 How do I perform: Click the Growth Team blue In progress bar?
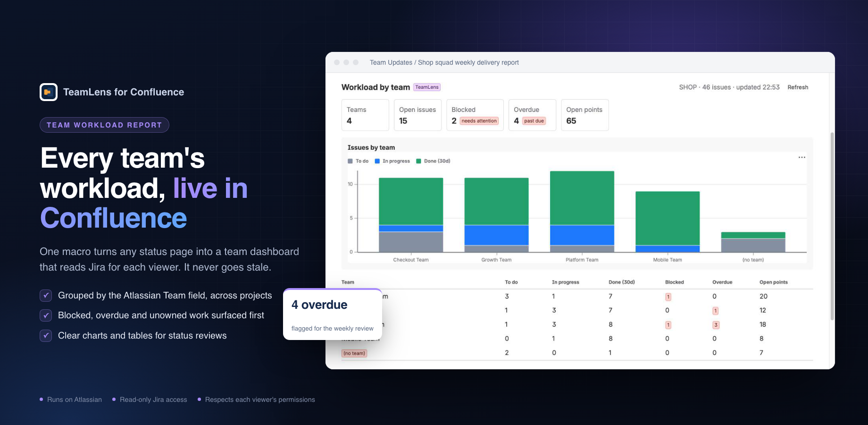click(x=496, y=235)
